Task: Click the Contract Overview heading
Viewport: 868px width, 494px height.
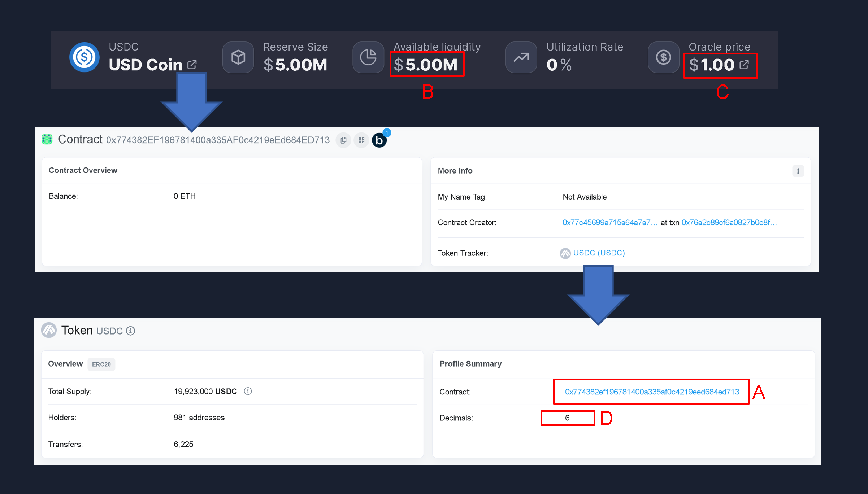Action: click(83, 170)
